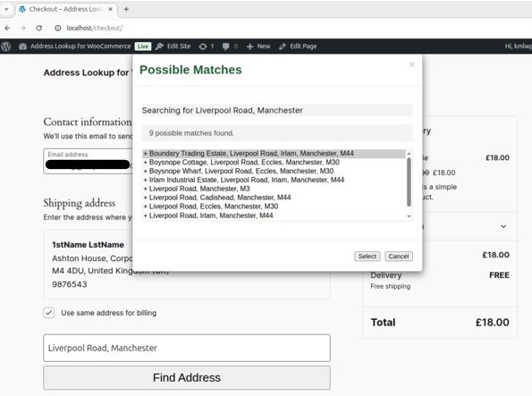Screen dimensions: 532x396
Task: Close the Possible Matches dialog
Action: pos(412,64)
